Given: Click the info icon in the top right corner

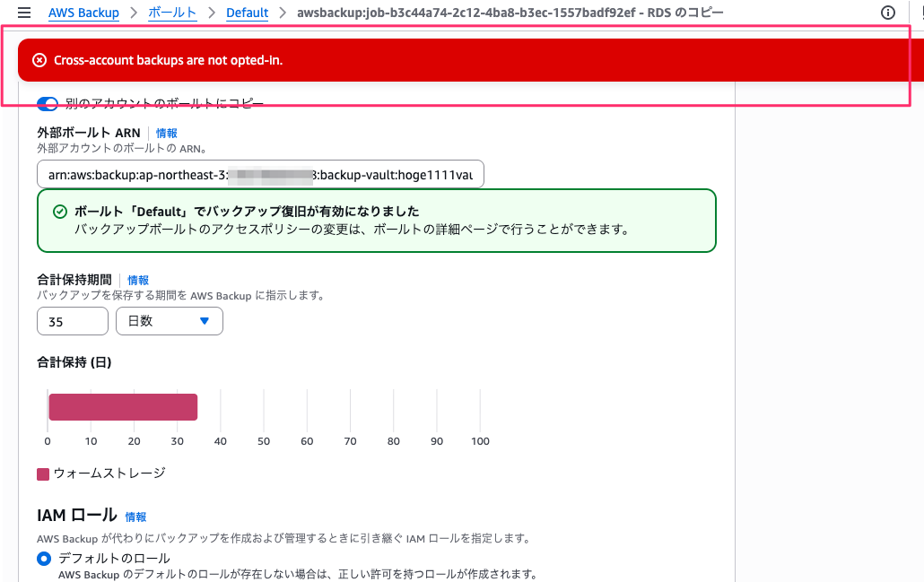Looking at the screenshot, I should [888, 13].
